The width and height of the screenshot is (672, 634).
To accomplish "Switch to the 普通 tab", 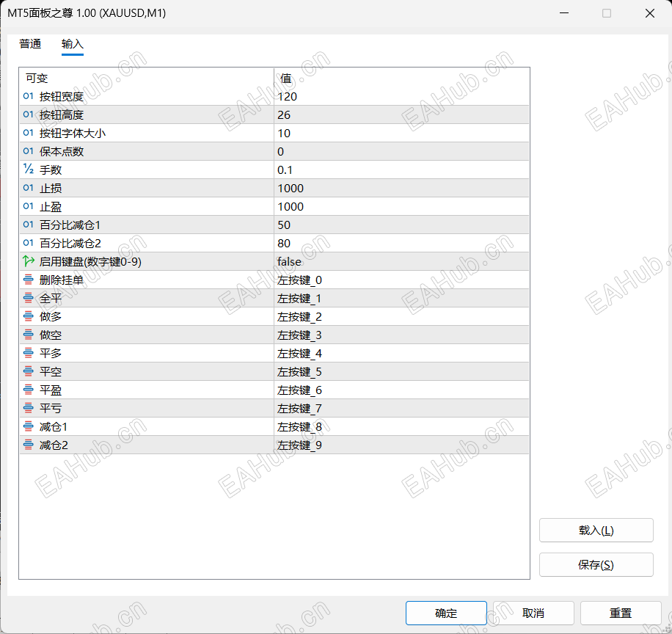I will (x=30, y=44).
